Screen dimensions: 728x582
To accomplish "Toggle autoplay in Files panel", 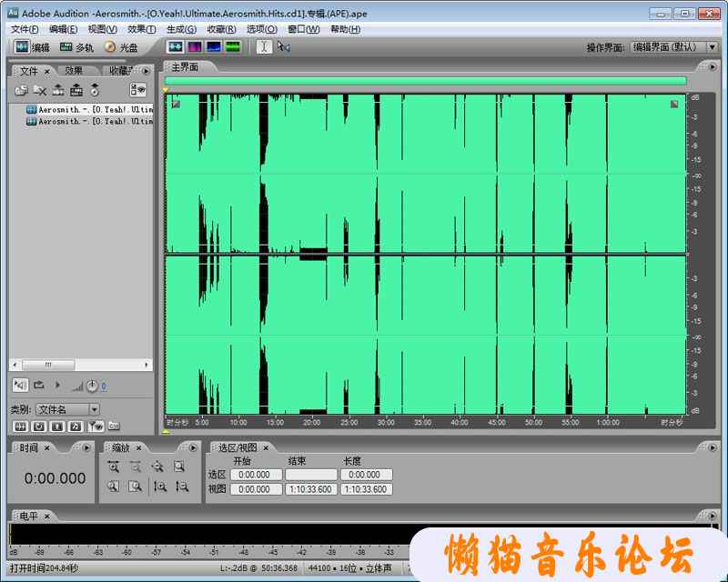I will click(20, 386).
